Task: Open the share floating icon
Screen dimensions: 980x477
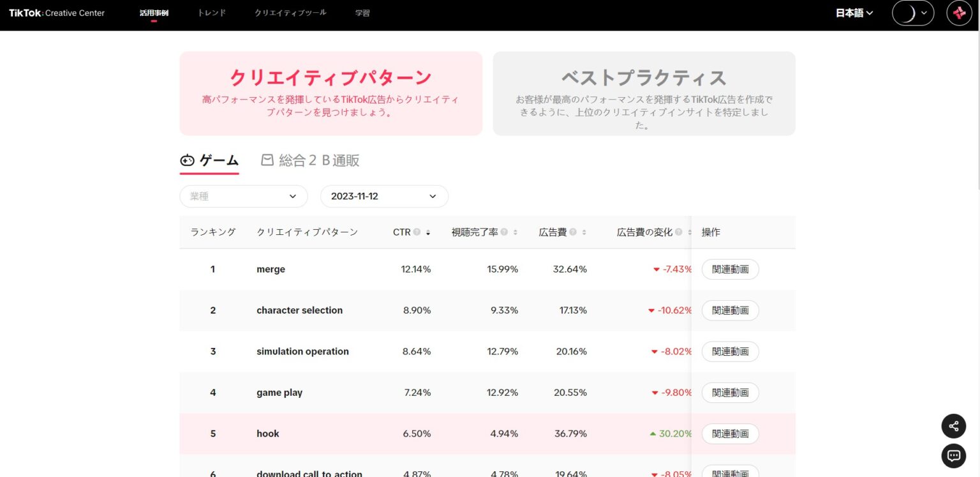Action: [953, 425]
